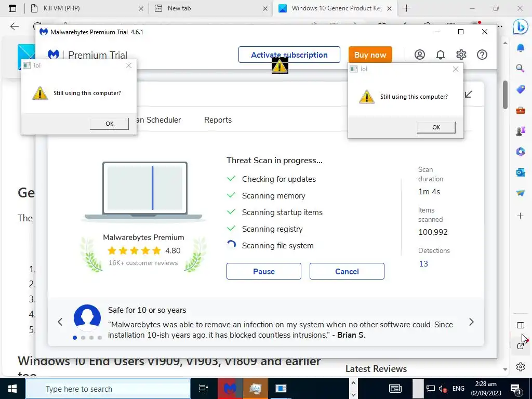Toggle Edge sidebar panel layout icon
The image size is (532, 399).
tap(521, 325)
